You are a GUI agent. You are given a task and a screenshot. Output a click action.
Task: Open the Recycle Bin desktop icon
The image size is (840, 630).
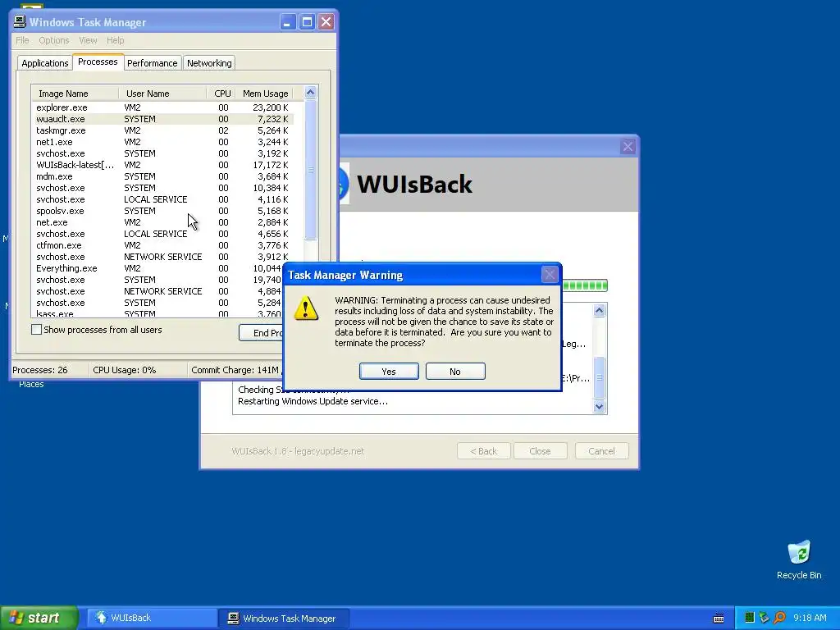[x=799, y=559]
